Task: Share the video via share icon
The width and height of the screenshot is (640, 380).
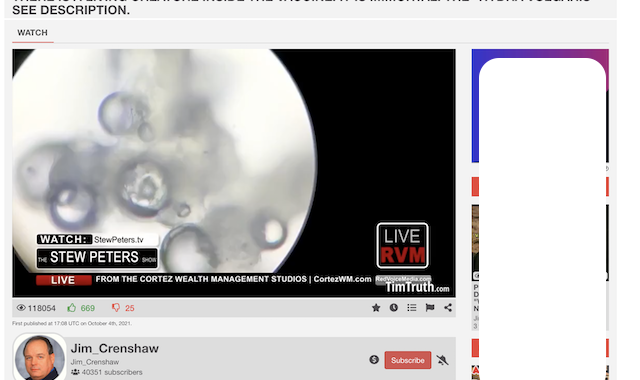Action: (x=448, y=308)
